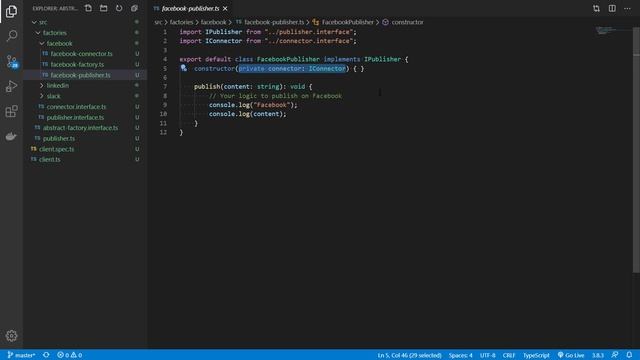640x360 pixels.
Task: Open the Search view in activity bar
Action: [11, 36]
